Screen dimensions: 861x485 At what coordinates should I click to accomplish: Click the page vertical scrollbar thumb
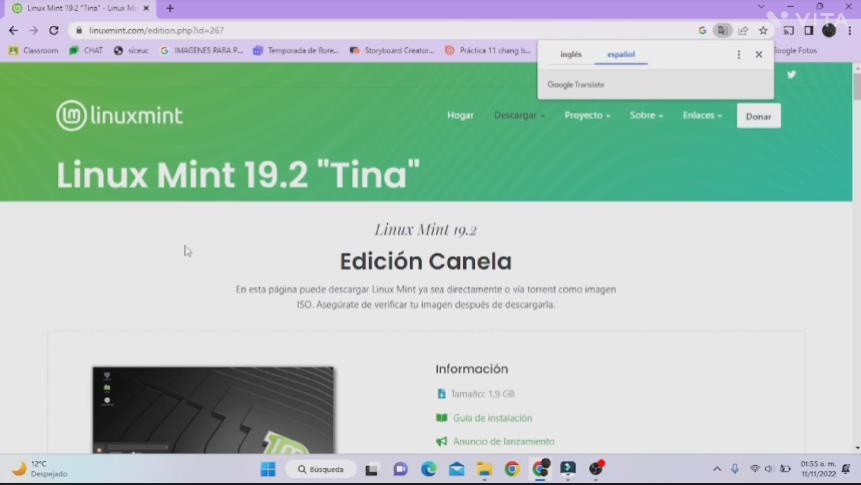(x=857, y=86)
